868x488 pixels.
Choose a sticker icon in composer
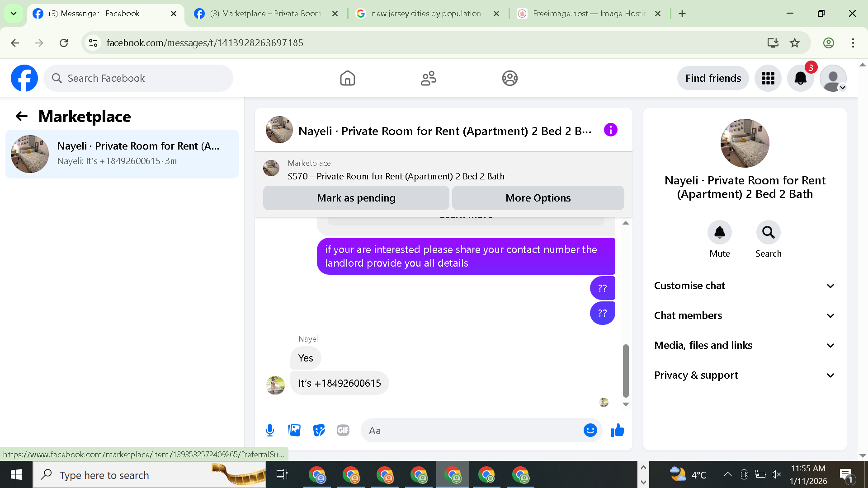(319, 431)
